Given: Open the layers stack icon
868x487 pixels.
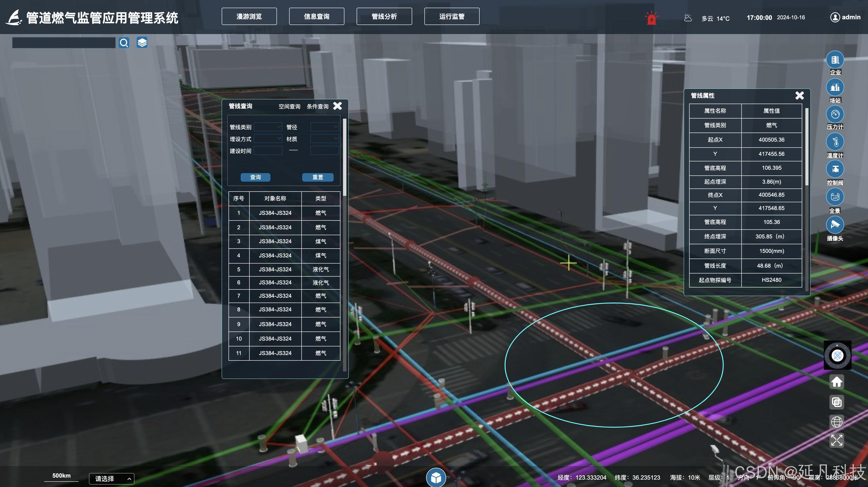Looking at the screenshot, I should tap(142, 43).
